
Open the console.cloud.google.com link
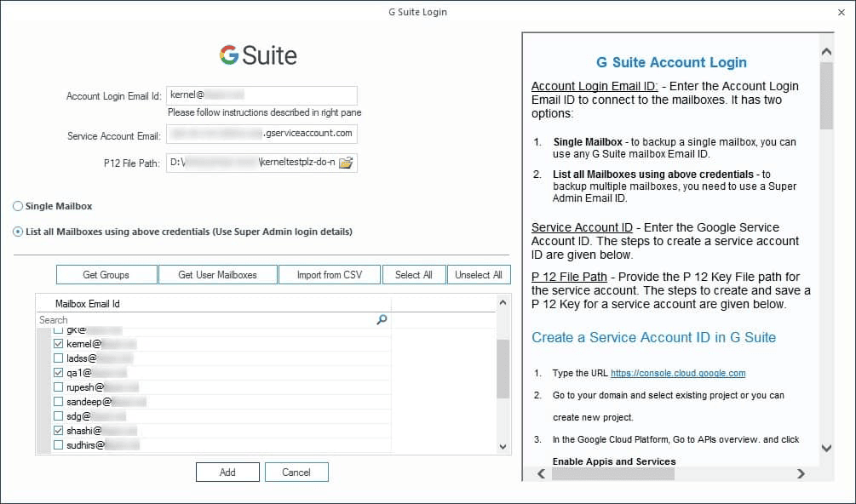point(678,373)
